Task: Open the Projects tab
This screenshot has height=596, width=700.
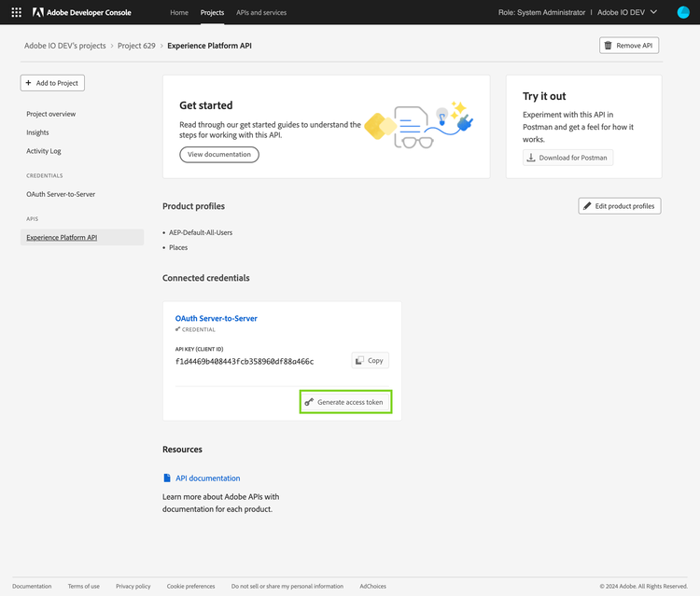Action: click(x=212, y=12)
